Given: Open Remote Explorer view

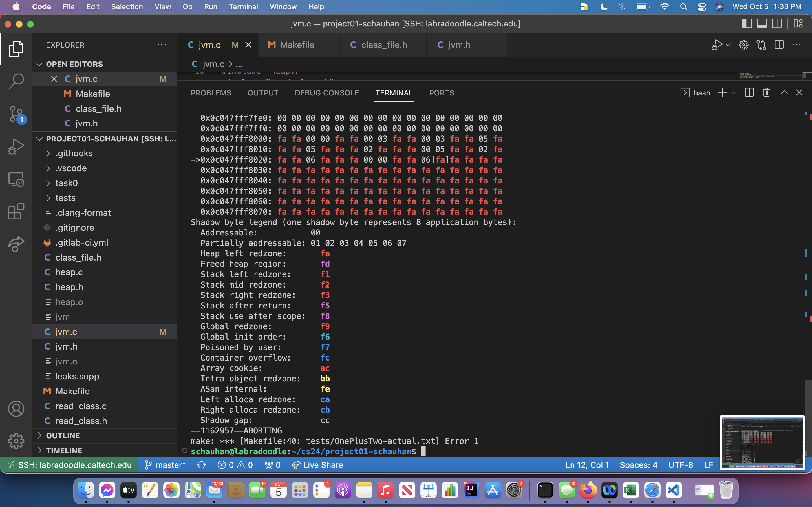Looking at the screenshot, I should click(x=16, y=179).
